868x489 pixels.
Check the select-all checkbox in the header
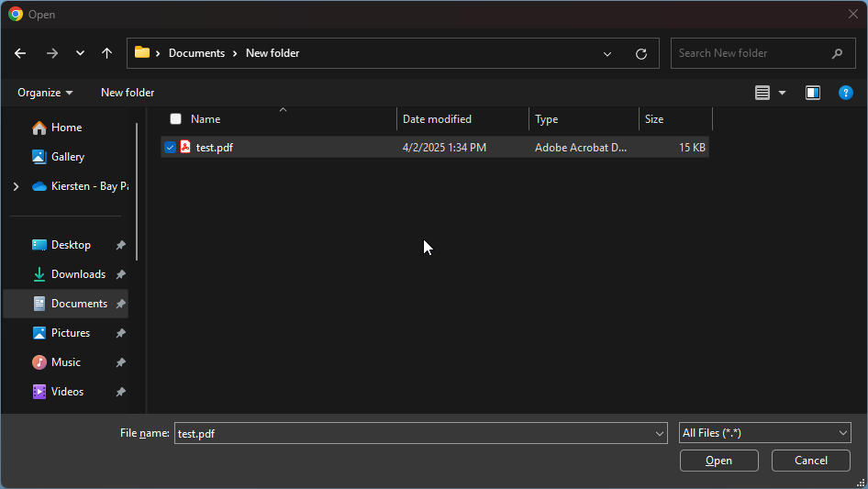(x=175, y=119)
